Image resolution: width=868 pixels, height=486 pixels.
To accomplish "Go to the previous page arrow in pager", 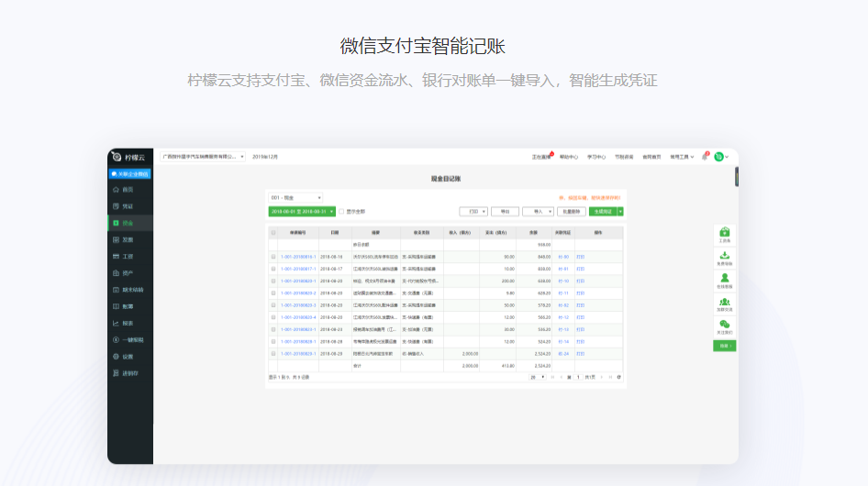I will pos(561,377).
